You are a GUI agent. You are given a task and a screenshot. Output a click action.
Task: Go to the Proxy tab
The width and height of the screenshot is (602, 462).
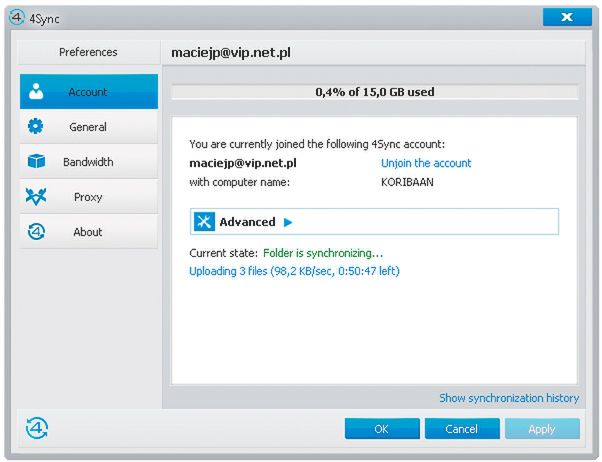[89, 196]
